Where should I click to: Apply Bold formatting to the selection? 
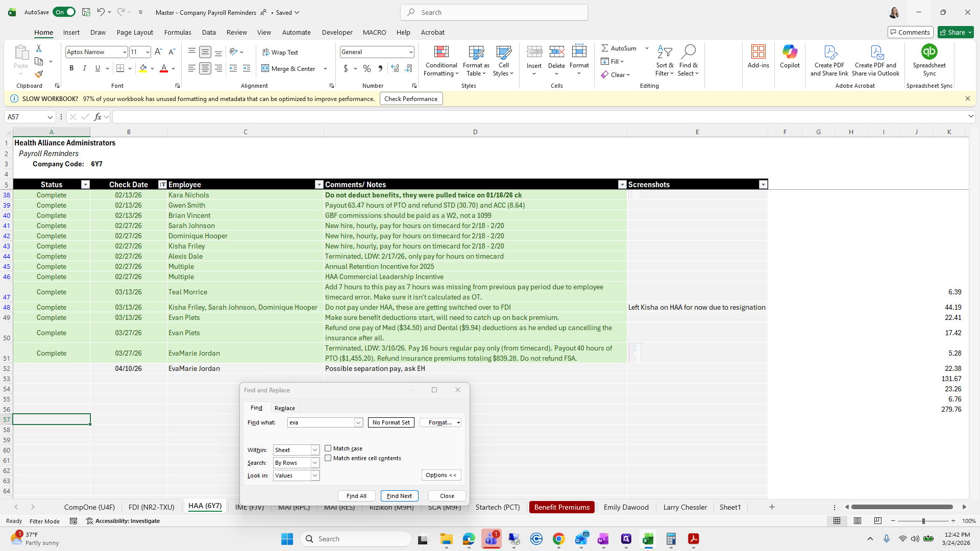click(71, 68)
